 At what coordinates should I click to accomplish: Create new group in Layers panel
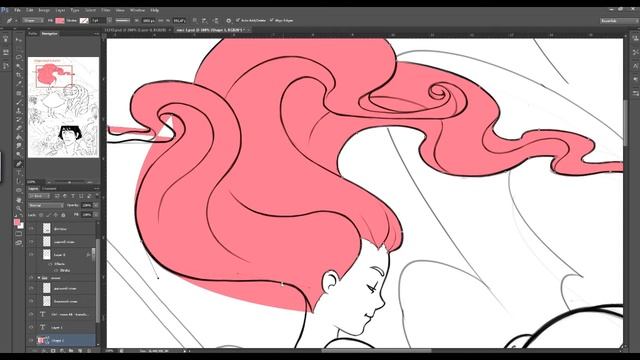[71, 351]
